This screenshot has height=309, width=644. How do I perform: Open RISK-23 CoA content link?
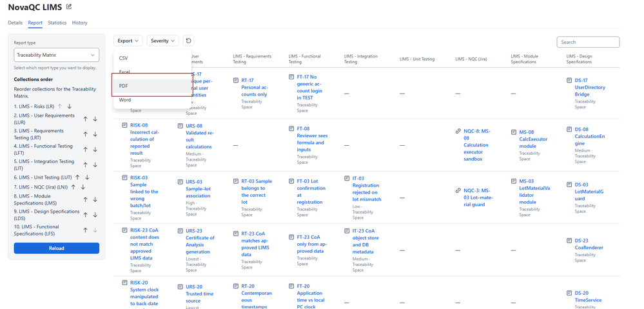tap(144, 244)
